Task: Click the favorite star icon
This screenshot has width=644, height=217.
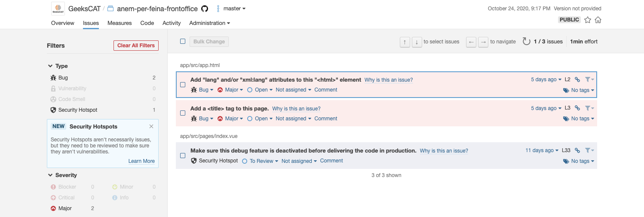Action: 588,20
